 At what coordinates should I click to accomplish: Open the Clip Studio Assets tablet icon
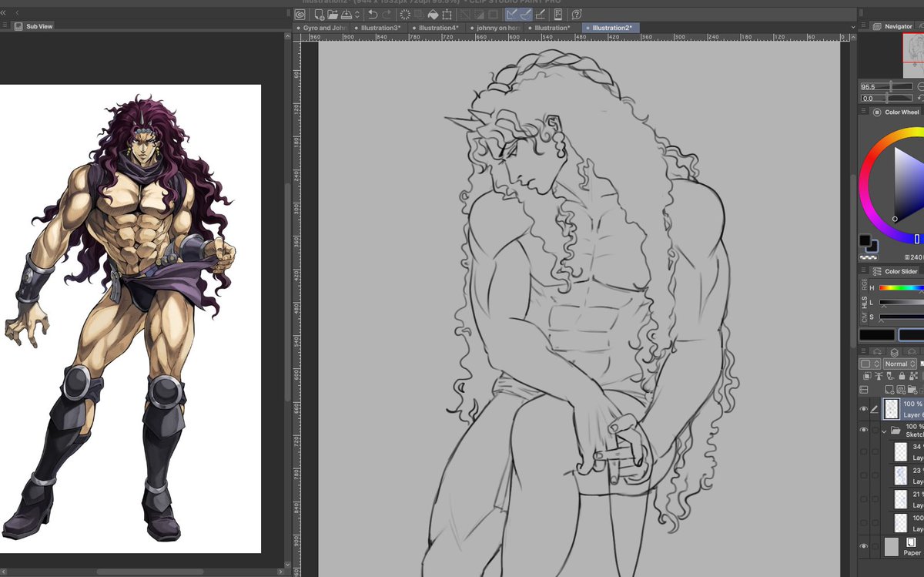pyautogui.click(x=557, y=15)
